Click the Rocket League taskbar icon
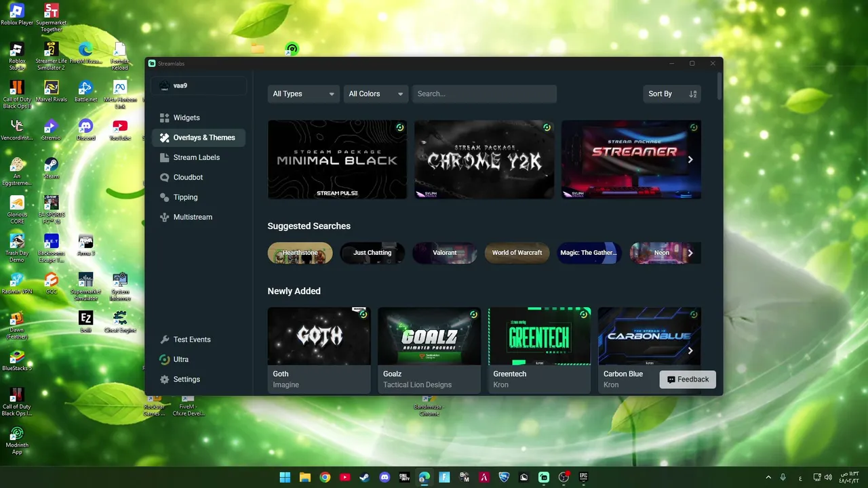The image size is (868, 488). (504, 477)
